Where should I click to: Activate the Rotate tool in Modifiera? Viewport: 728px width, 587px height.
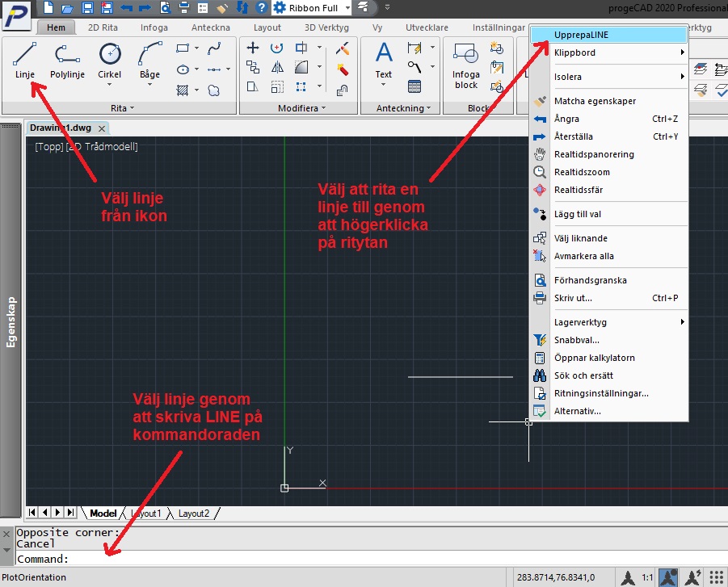[276, 48]
